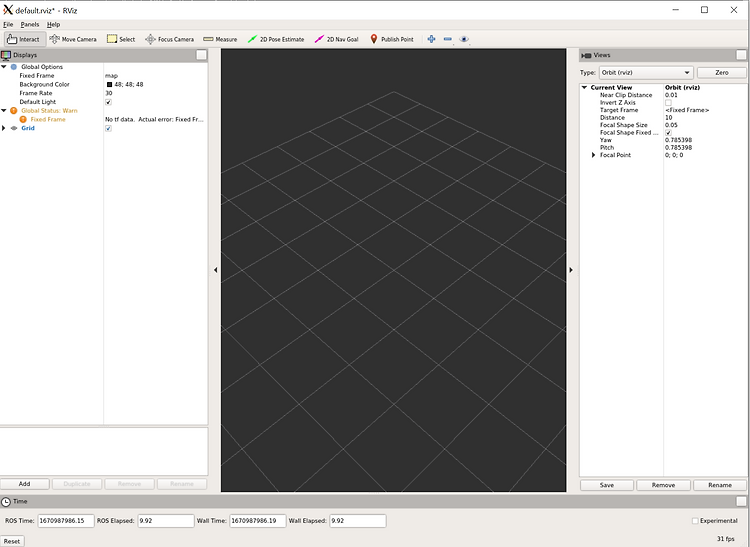Undock the Time panel with its float button
The height and width of the screenshot is (547, 750).
point(741,501)
